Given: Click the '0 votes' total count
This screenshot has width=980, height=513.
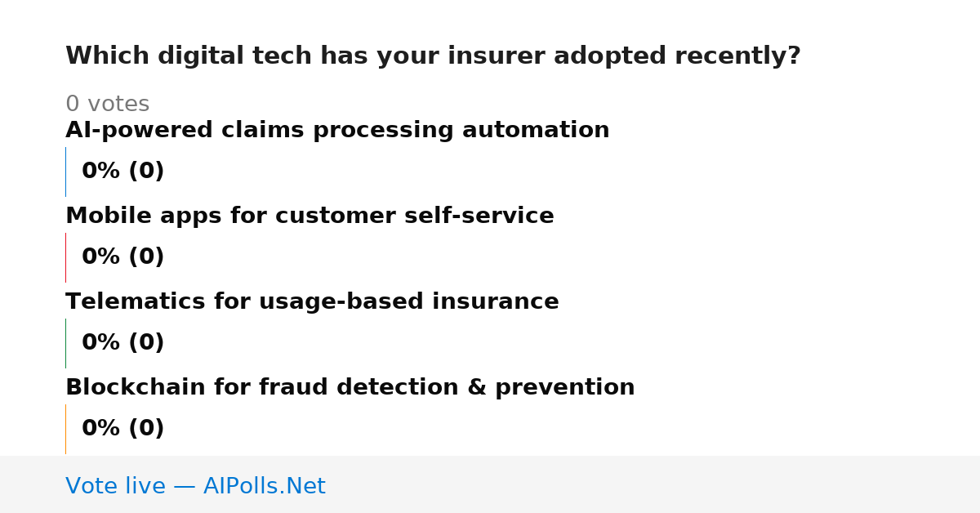Looking at the screenshot, I should click(107, 105).
